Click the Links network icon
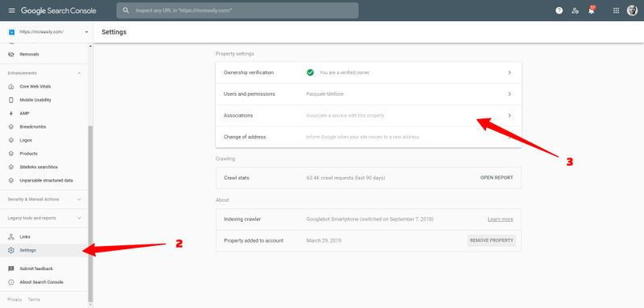The height and width of the screenshot is (308, 644). 11,236
